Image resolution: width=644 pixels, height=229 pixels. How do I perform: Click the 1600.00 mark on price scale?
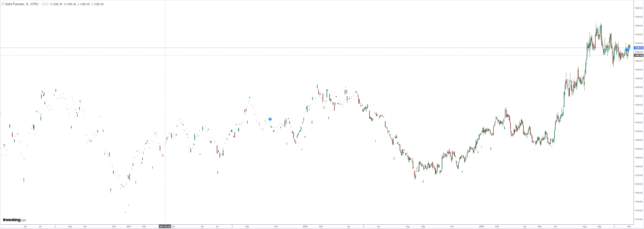click(x=639, y=8)
